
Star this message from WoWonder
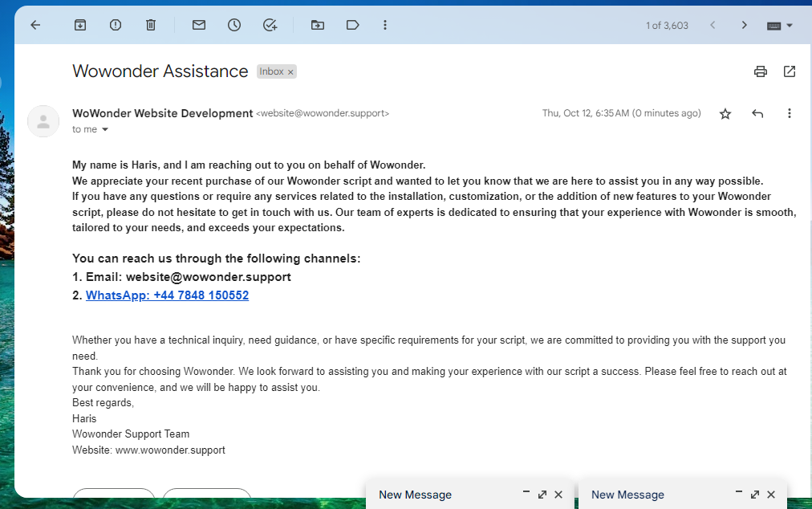click(725, 113)
